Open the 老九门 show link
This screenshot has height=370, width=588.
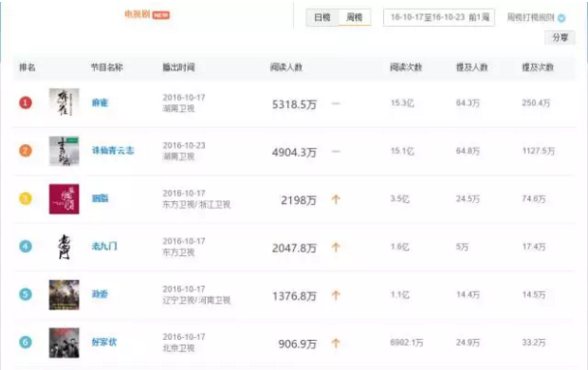pos(104,246)
